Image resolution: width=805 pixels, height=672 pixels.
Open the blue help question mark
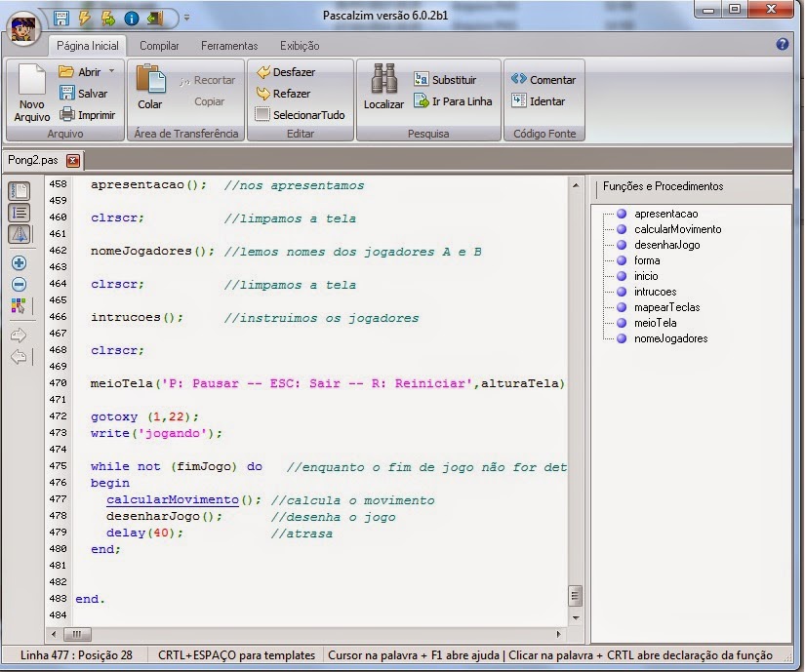click(x=783, y=44)
